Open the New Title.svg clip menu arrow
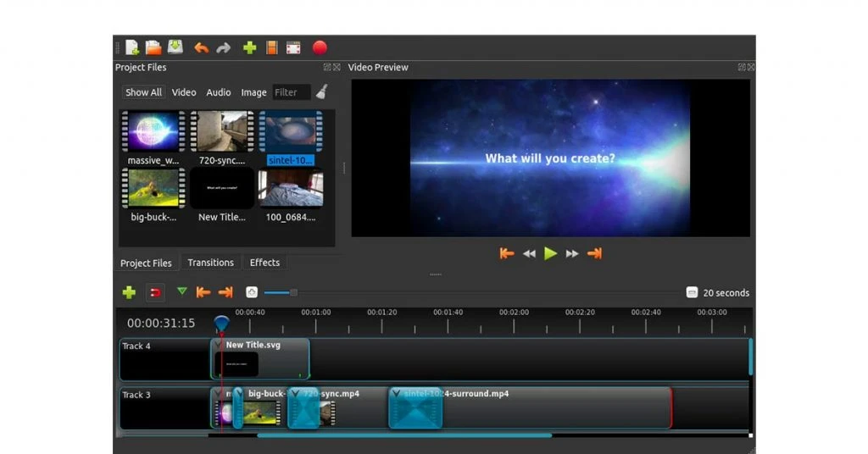The width and height of the screenshot is (868, 454). pyautogui.click(x=219, y=345)
